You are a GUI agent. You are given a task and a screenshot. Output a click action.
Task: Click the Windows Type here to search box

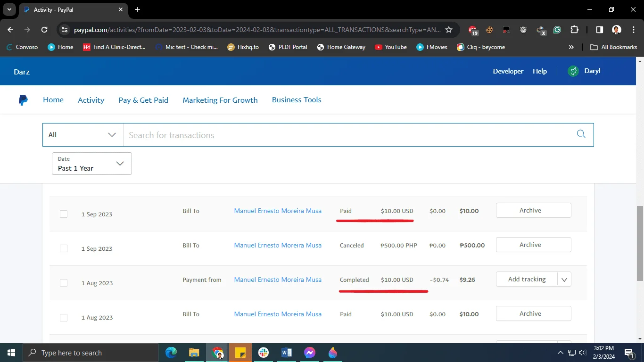(91, 353)
